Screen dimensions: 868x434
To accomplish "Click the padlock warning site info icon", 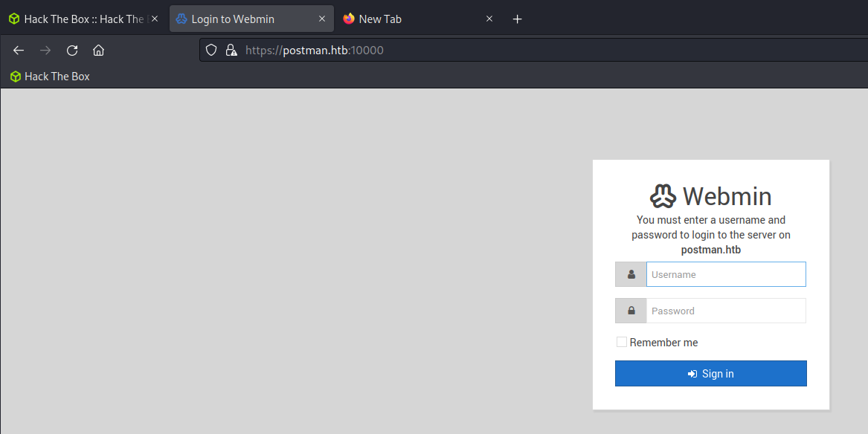I will (x=231, y=51).
